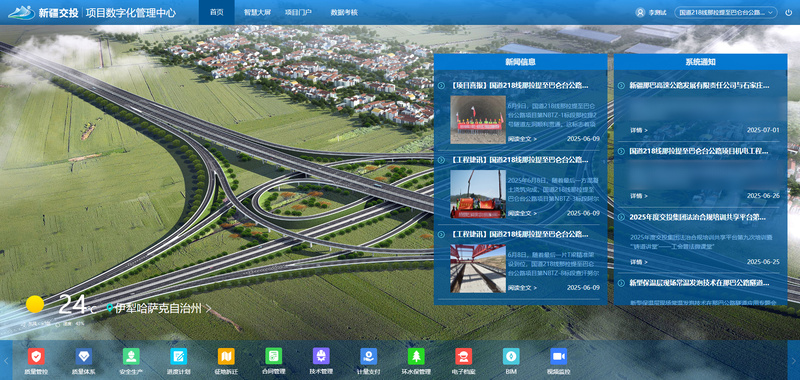Open the 进度计划 module icon
800x380 pixels.
point(179,356)
